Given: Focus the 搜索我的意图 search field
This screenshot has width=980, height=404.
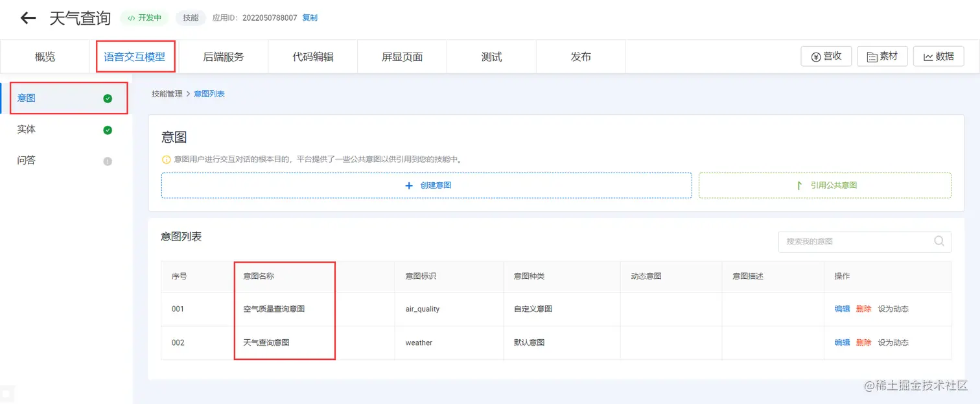Looking at the screenshot, I should 865,241.
